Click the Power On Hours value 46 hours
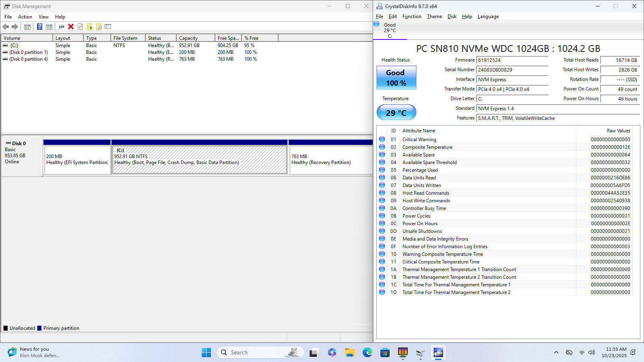Screen dimensions: 644x362 620,99
